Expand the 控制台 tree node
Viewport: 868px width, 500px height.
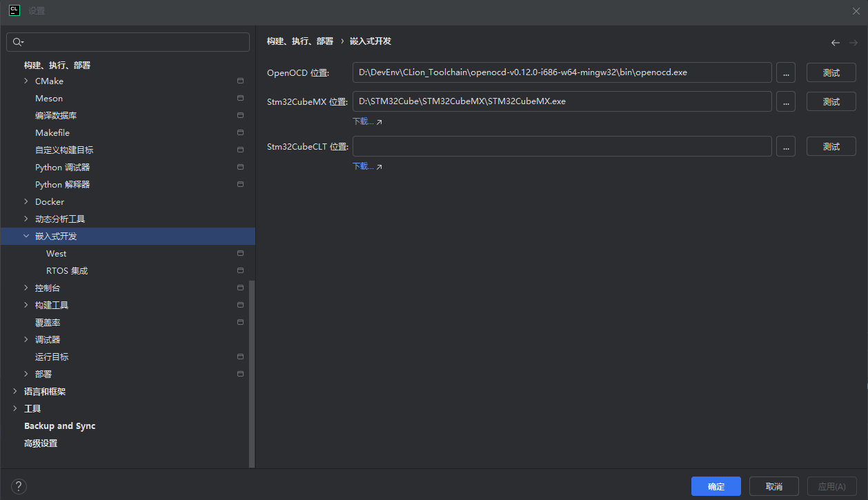[x=26, y=288]
